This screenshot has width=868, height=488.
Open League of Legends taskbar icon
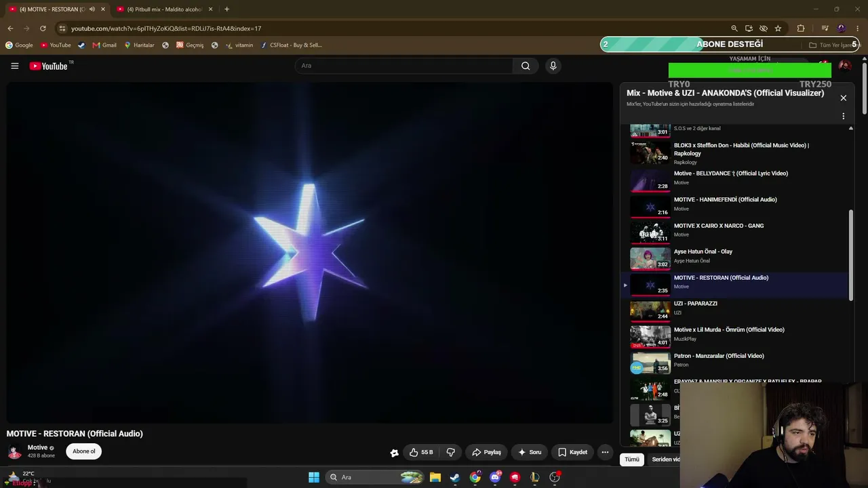tap(534, 477)
